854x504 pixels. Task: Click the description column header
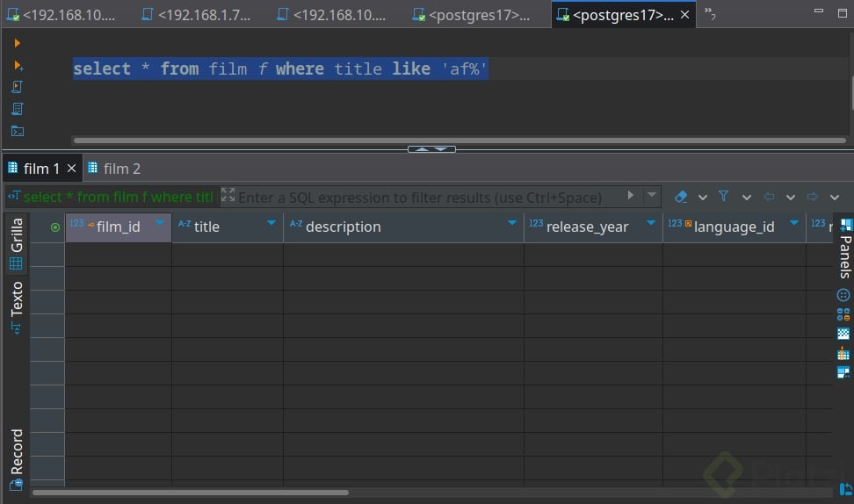403,227
